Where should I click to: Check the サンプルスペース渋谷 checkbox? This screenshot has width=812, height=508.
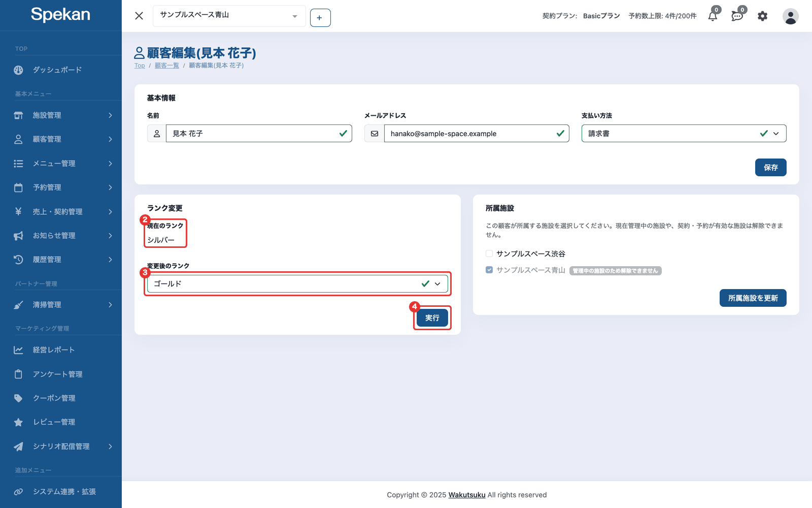tap(489, 253)
